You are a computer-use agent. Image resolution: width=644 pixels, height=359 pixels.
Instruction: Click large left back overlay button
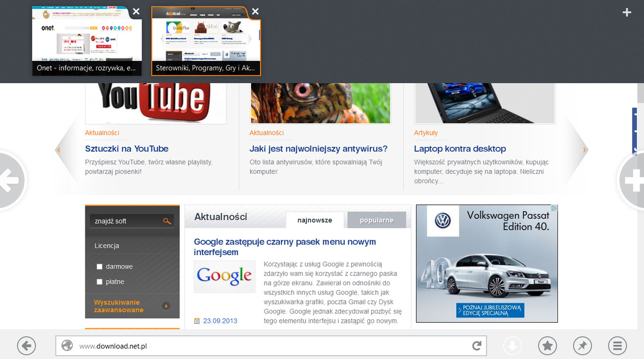[11, 181]
